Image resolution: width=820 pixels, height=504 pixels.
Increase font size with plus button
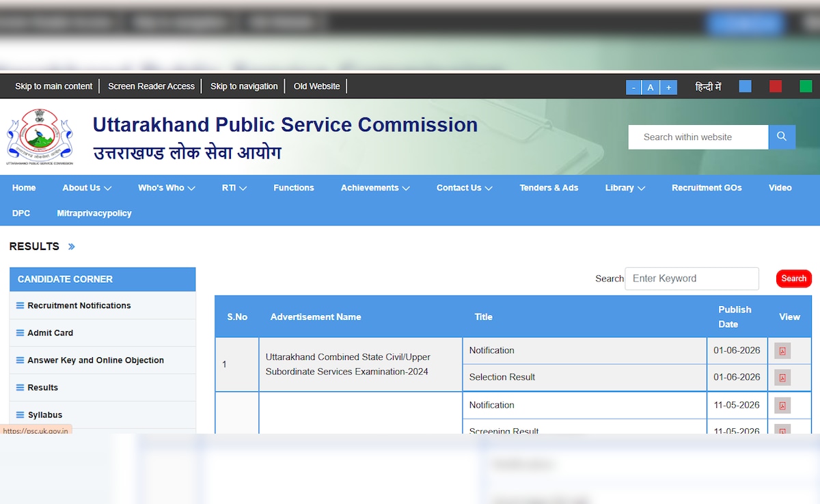pos(669,87)
